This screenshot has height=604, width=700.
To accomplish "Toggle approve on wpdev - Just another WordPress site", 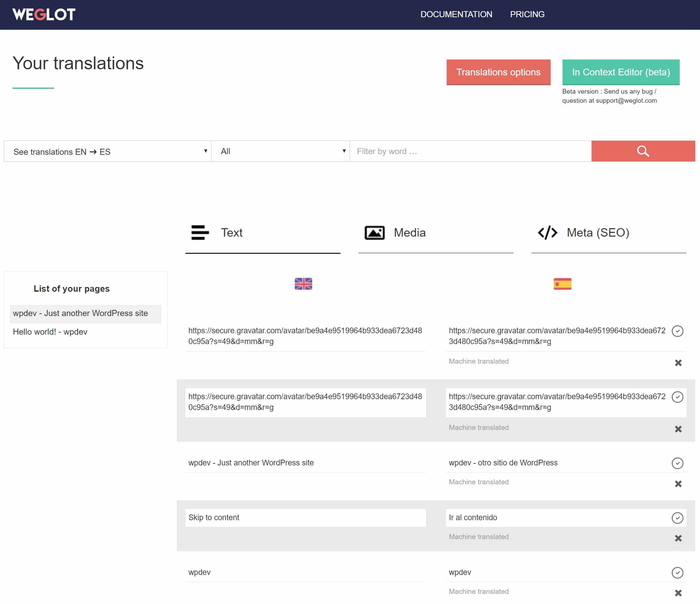I will (677, 462).
